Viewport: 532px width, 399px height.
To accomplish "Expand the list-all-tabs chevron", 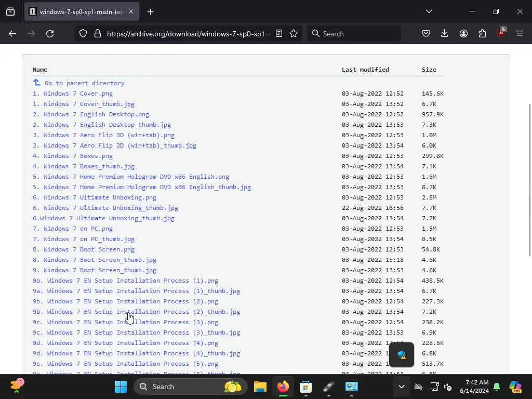I will [x=429, y=11].
